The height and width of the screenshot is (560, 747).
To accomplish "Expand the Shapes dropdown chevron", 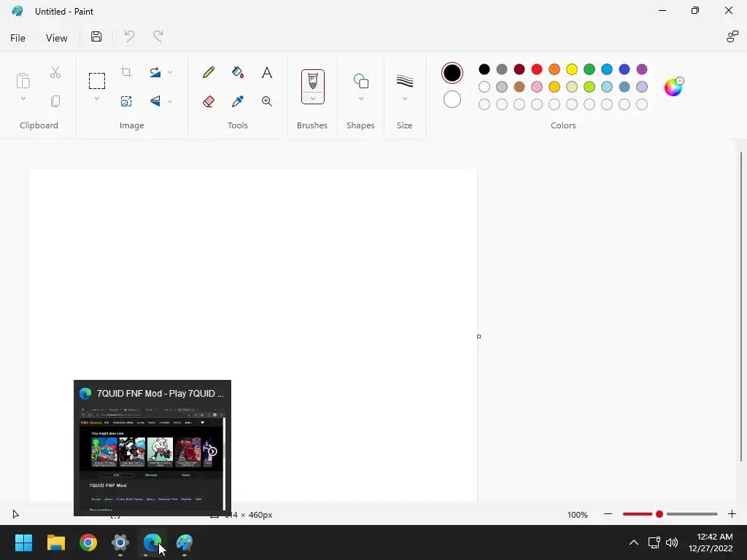I will click(360, 98).
